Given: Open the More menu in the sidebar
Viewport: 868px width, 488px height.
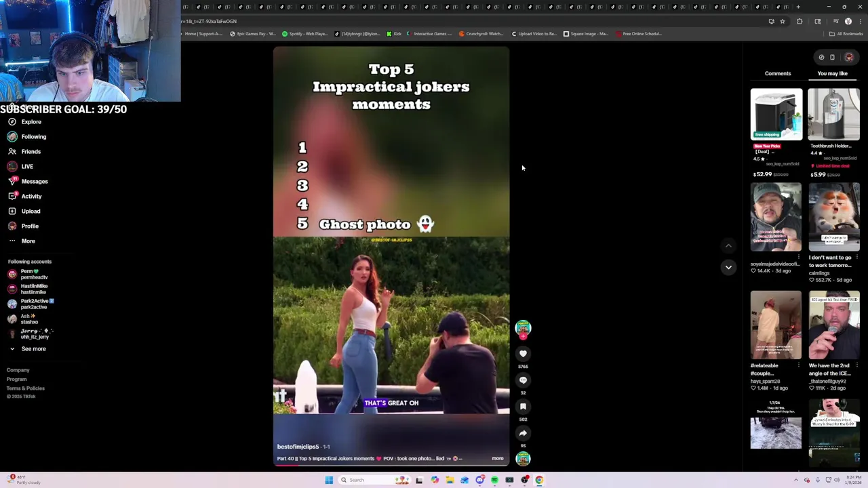Looking at the screenshot, I should pyautogui.click(x=21, y=241).
